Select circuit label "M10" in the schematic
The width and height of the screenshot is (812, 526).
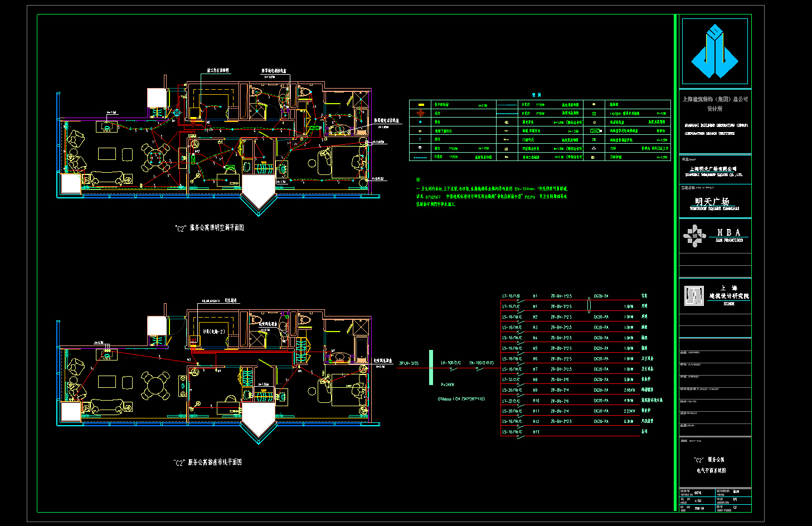coord(536,401)
